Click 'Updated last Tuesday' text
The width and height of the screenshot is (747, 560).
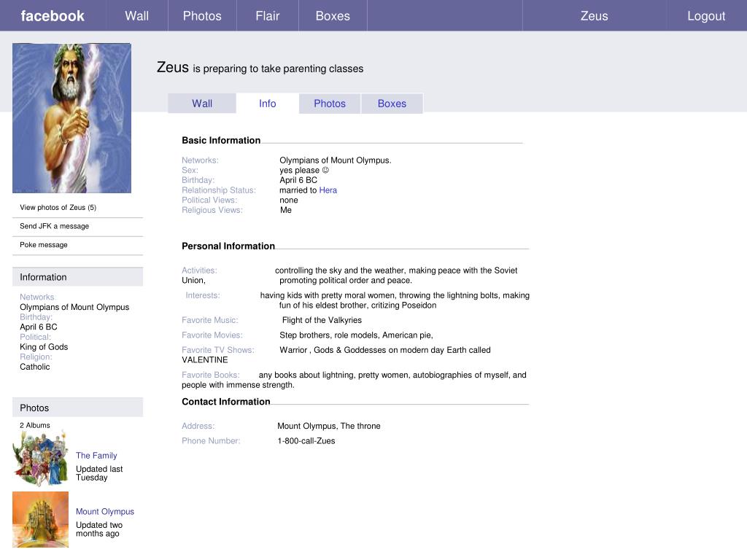tap(99, 473)
